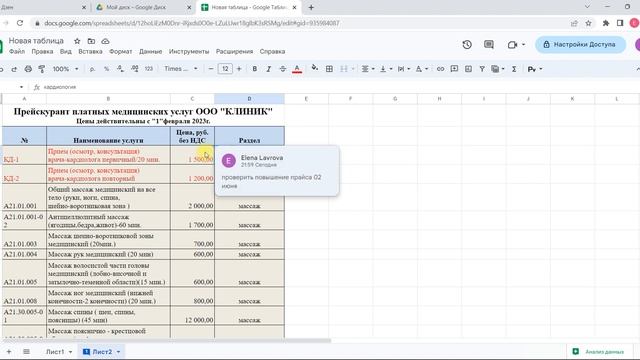Open the Правка menu
Viewport: 640px width, 360px height.
click(x=42, y=51)
